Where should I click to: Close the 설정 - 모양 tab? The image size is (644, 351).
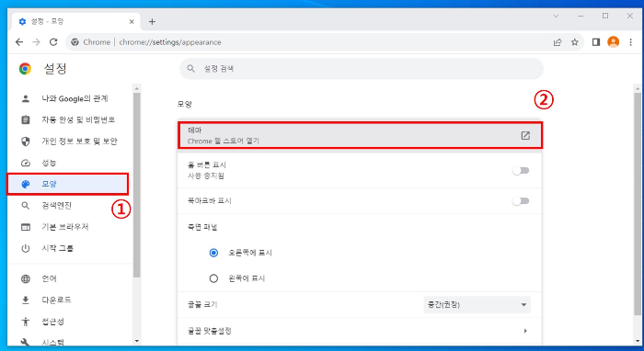pyautogui.click(x=132, y=21)
